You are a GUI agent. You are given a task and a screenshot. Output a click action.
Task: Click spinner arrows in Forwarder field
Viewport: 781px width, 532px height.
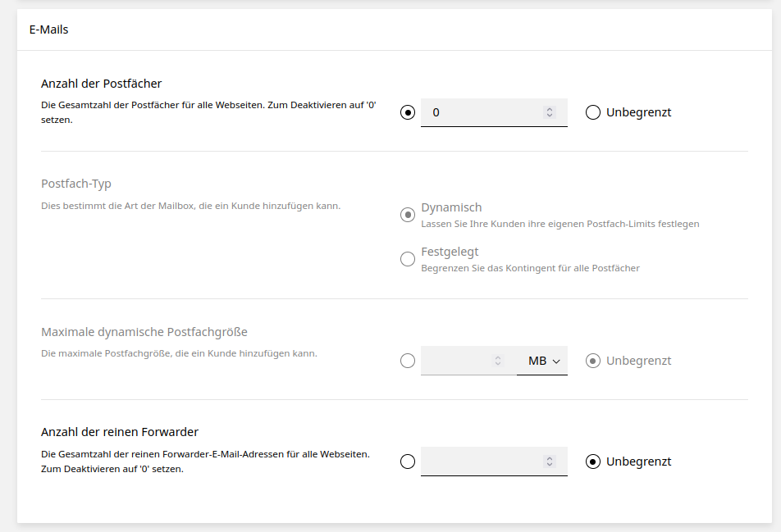(x=550, y=462)
